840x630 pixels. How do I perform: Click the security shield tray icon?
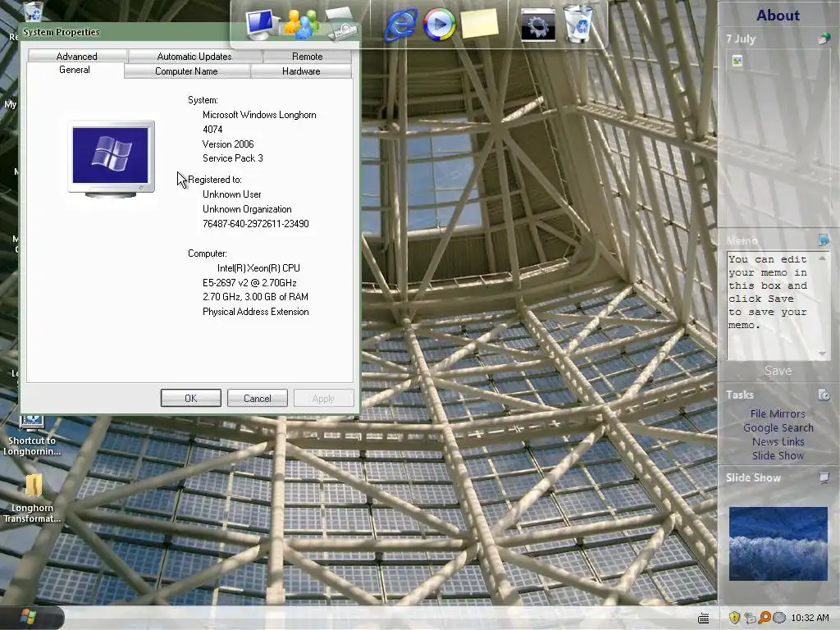[734, 618]
